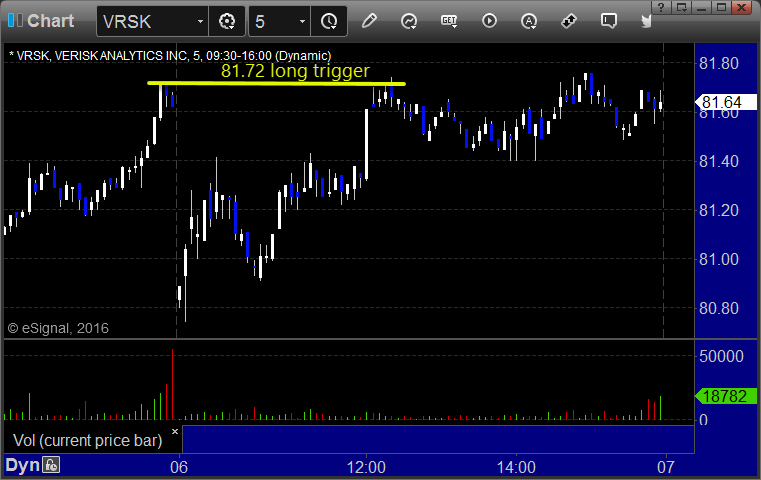Click the 80.80 price axis label
This screenshot has width=761, height=480.
click(x=718, y=308)
